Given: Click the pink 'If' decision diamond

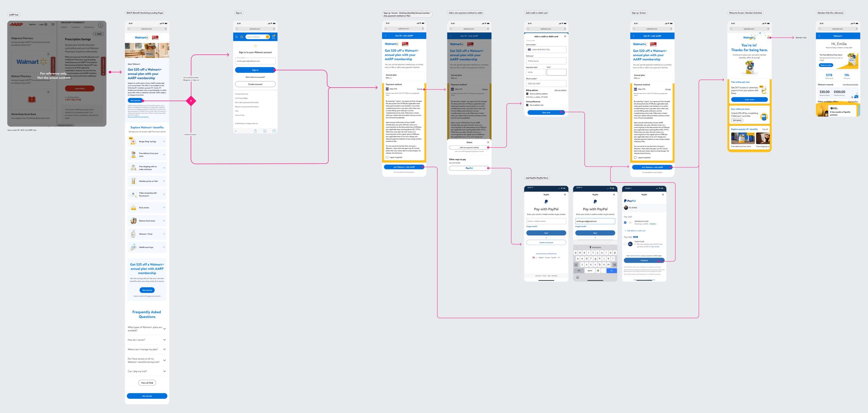Looking at the screenshot, I should coord(191,101).
